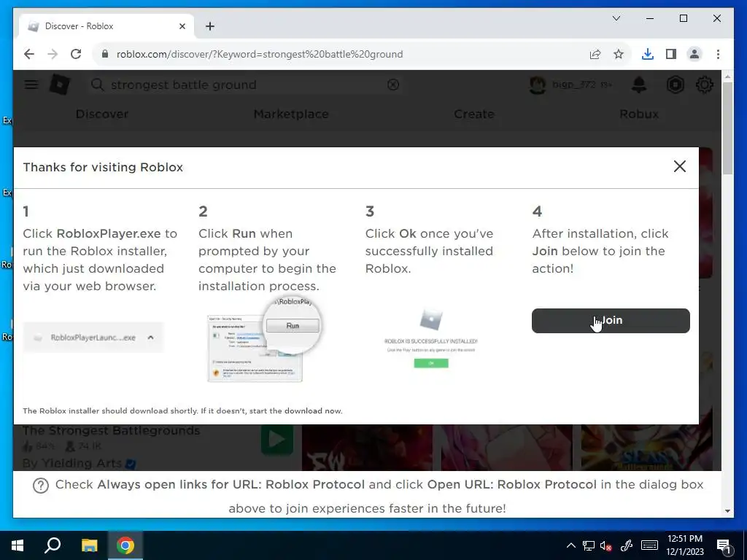Close the Thanks for visiting Roblox dialog
Image resolution: width=747 pixels, height=560 pixels.
[x=680, y=166]
